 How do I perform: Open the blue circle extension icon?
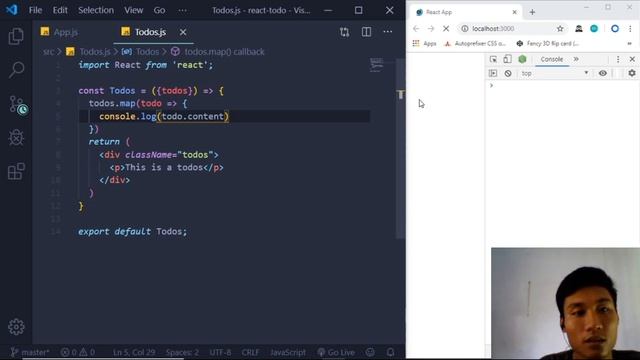(615, 29)
